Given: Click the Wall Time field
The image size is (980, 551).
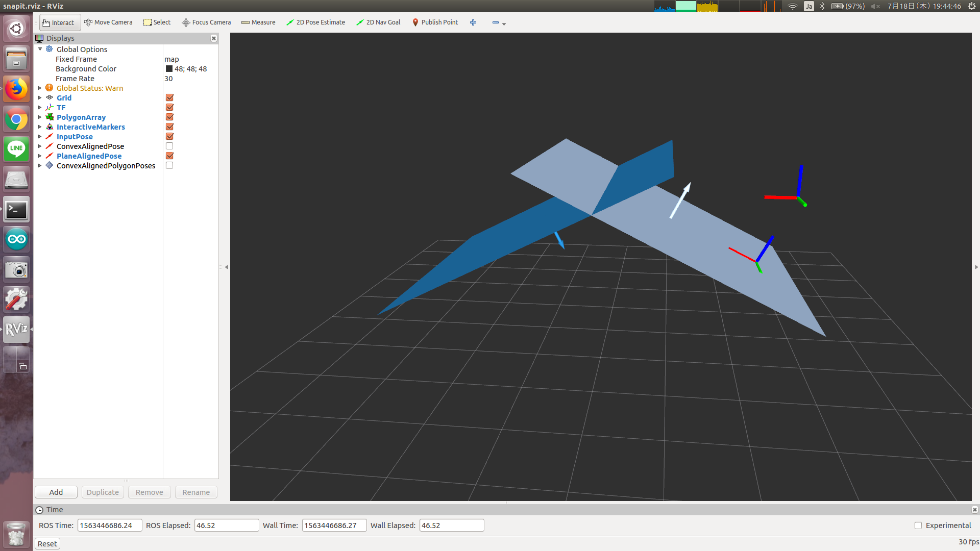Looking at the screenshot, I should click(334, 525).
